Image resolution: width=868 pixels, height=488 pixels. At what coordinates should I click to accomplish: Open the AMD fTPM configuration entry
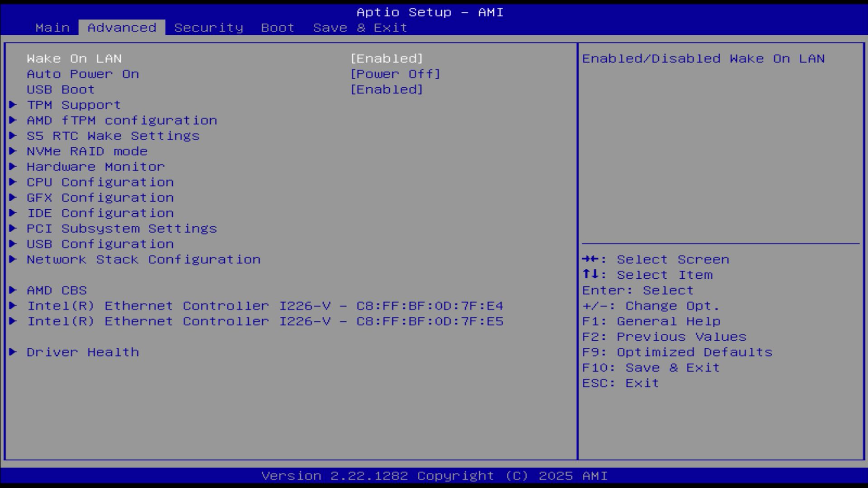[122, 120]
